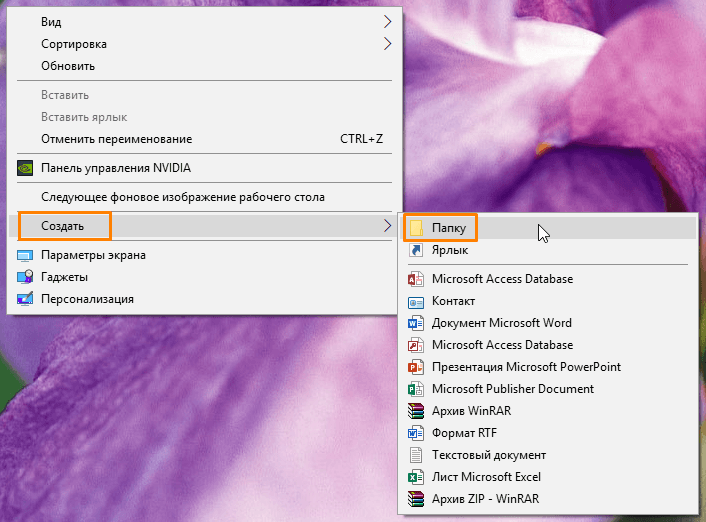This screenshot has width=706, height=522.
Task: Click the icon of the first Microsoft Access Database entry
Action: [416, 279]
